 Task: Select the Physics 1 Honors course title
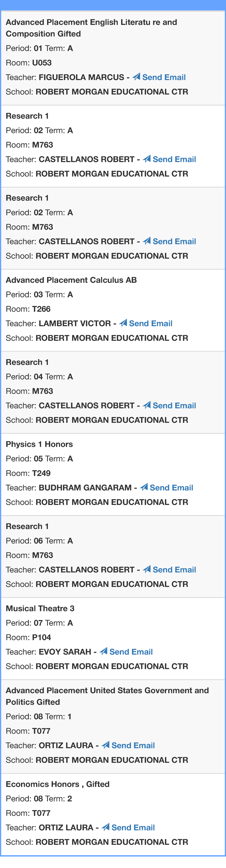(39, 444)
